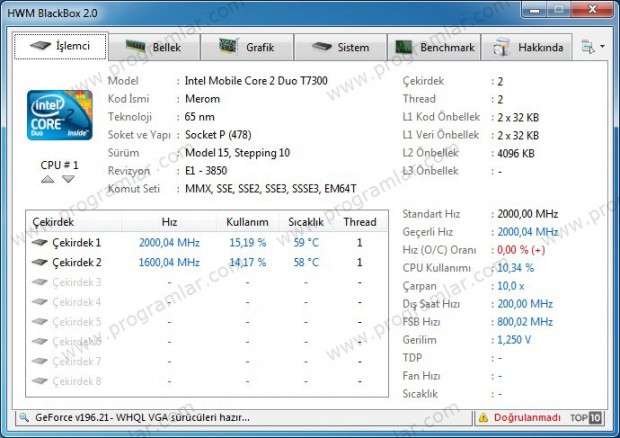Click the warning triangle icon in status bar
This screenshot has width=620, height=438.
483,418
